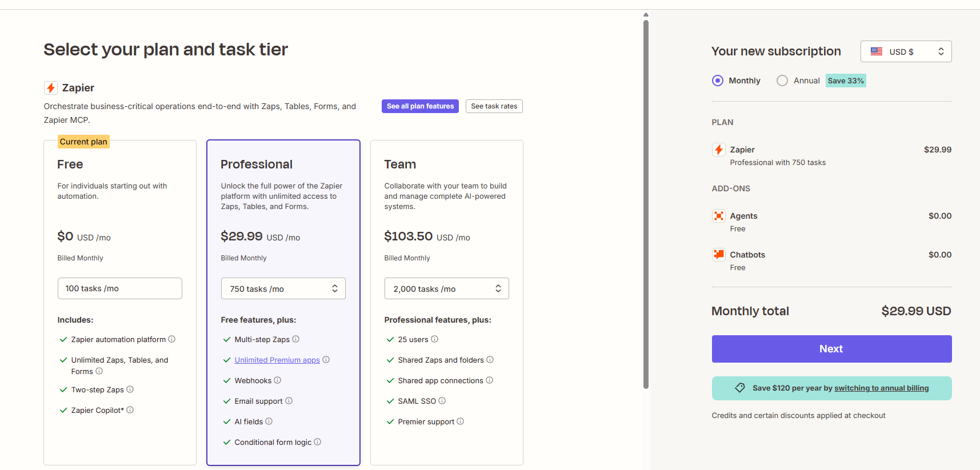Click the See task rates button

click(494, 106)
